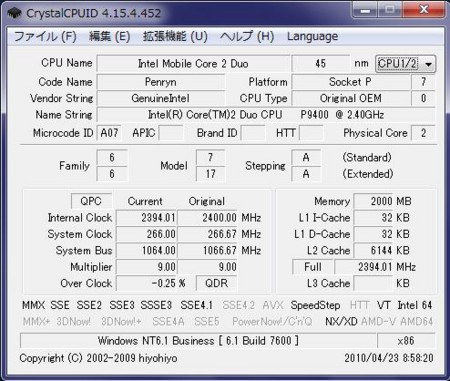Click current Internal Clock 2394.01
The width and height of the screenshot is (450, 381).
pos(146,218)
